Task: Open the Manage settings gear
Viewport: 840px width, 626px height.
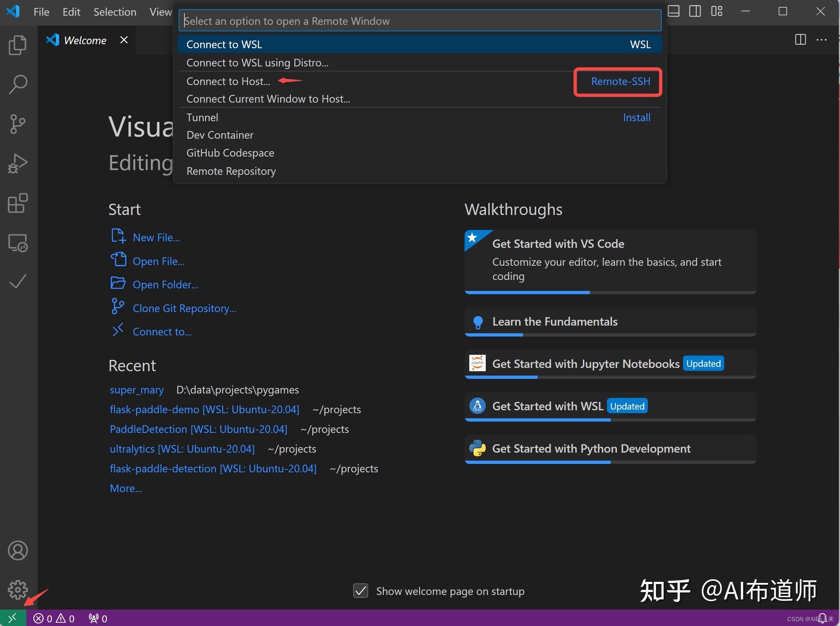Action: point(18,590)
